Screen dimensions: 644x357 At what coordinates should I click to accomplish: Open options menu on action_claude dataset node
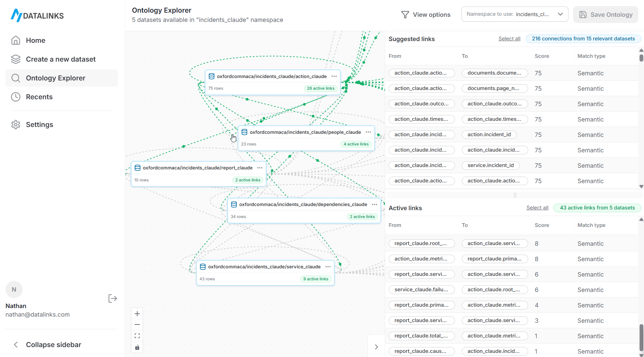coord(334,76)
